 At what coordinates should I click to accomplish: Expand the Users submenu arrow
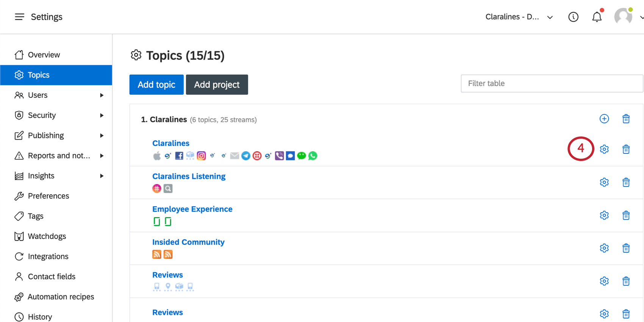[102, 95]
